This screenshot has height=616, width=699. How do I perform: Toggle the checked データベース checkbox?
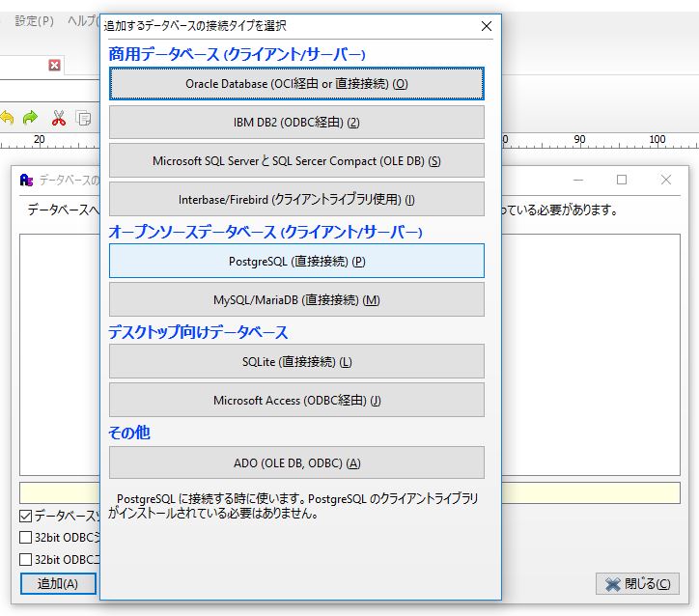pyautogui.click(x=26, y=516)
